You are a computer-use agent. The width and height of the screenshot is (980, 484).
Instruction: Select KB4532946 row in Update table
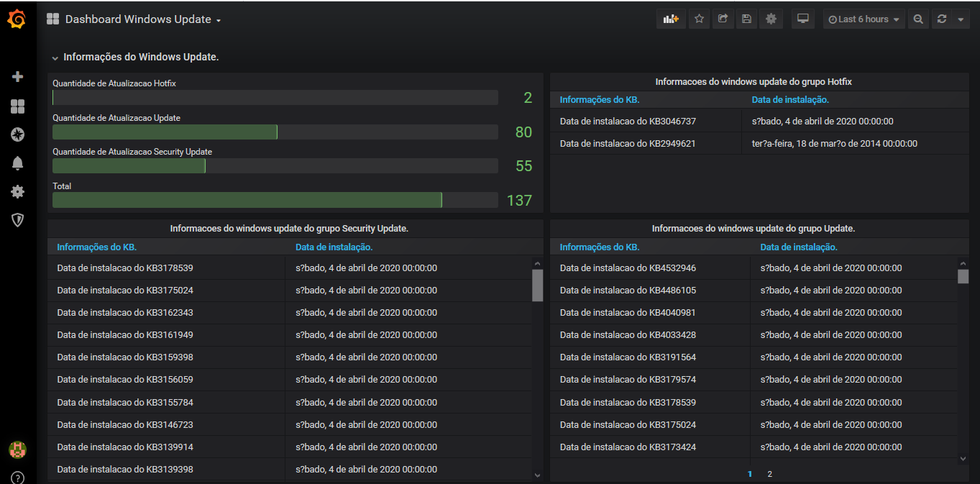coord(754,268)
